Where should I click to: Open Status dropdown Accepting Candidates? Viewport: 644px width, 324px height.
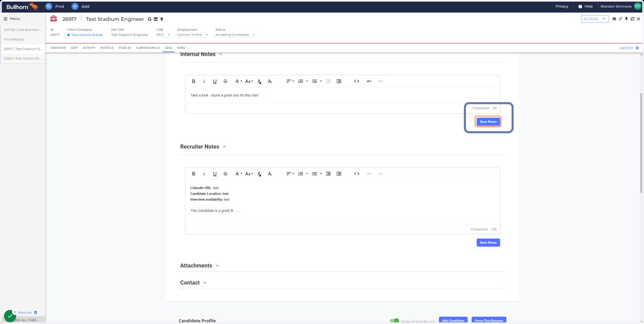(x=235, y=35)
